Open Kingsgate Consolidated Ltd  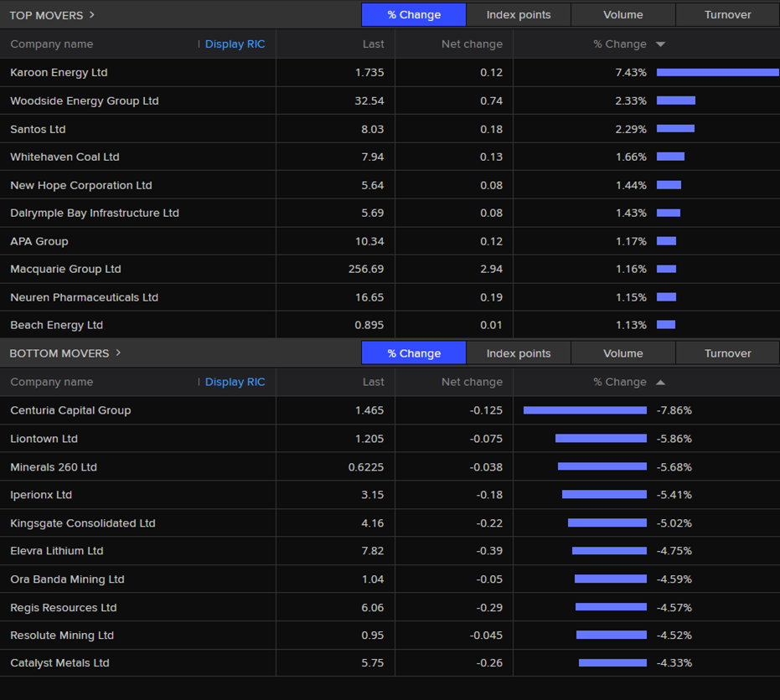pos(83,523)
